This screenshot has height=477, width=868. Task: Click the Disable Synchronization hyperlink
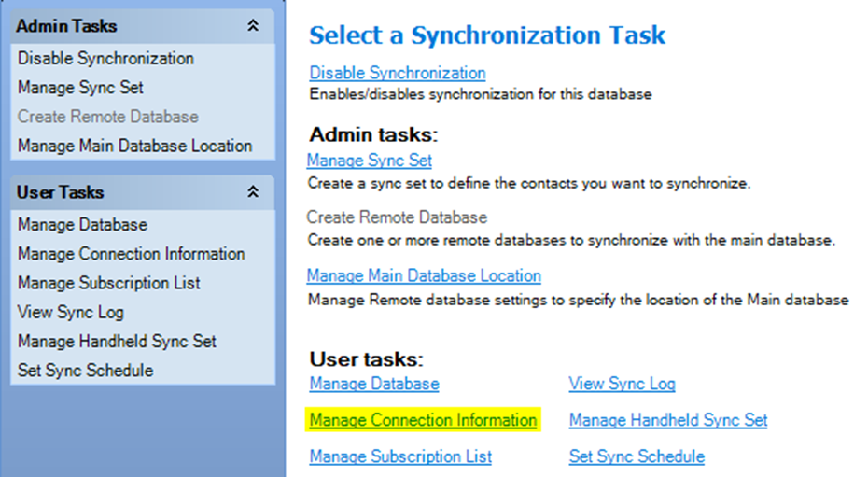pyautogui.click(x=398, y=73)
